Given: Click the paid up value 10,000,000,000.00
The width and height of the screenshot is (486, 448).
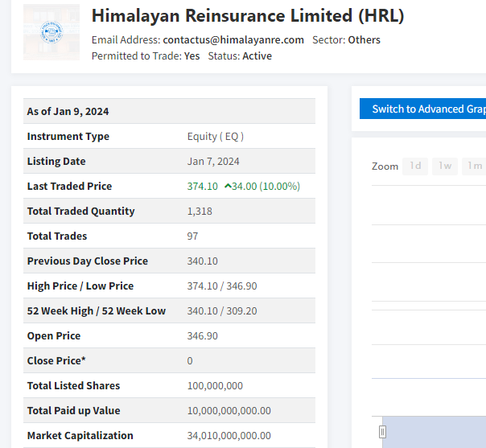Looking at the screenshot, I should (x=229, y=411).
